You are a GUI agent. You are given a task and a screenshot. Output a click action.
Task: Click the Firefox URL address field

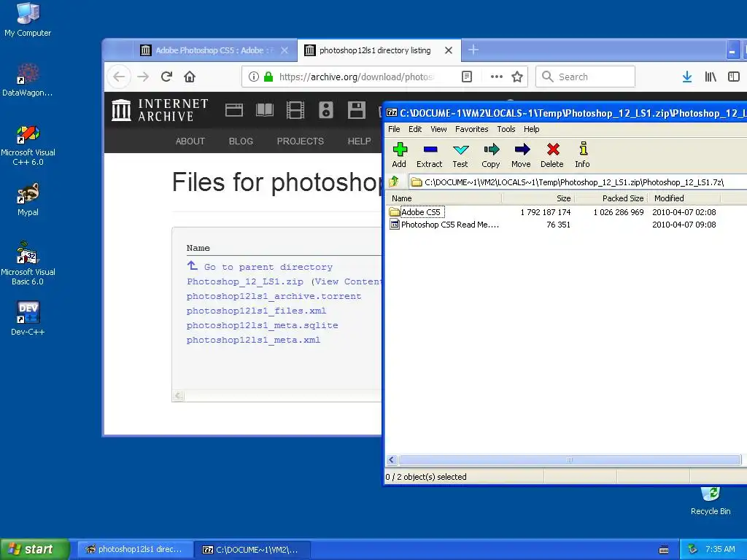coord(356,77)
